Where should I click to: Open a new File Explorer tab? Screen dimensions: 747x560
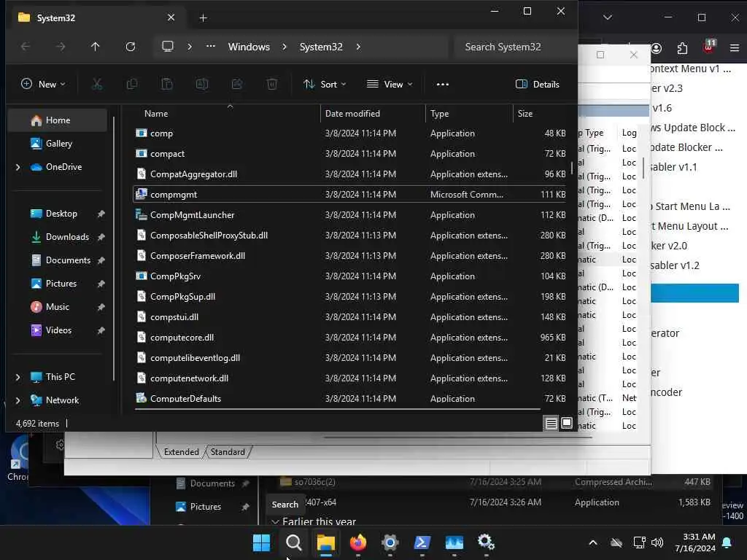click(x=203, y=18)
